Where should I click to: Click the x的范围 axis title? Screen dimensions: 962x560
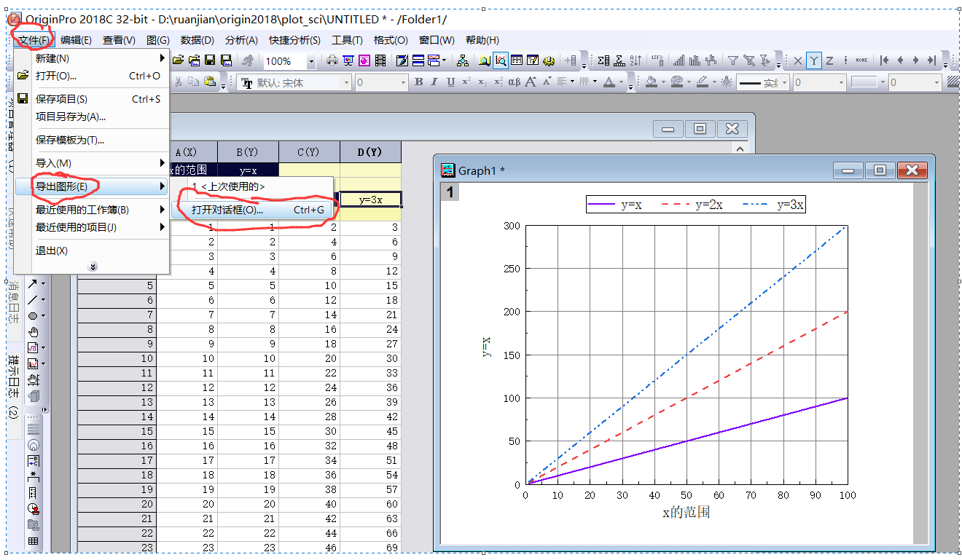click(x=686, y=512)
